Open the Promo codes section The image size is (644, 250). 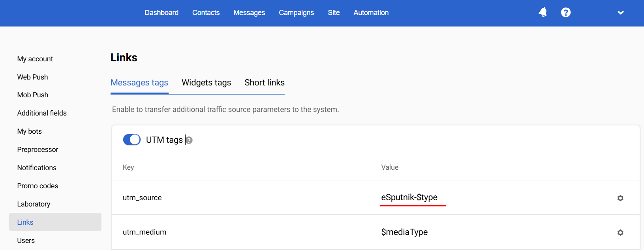(x=38, y=186)
